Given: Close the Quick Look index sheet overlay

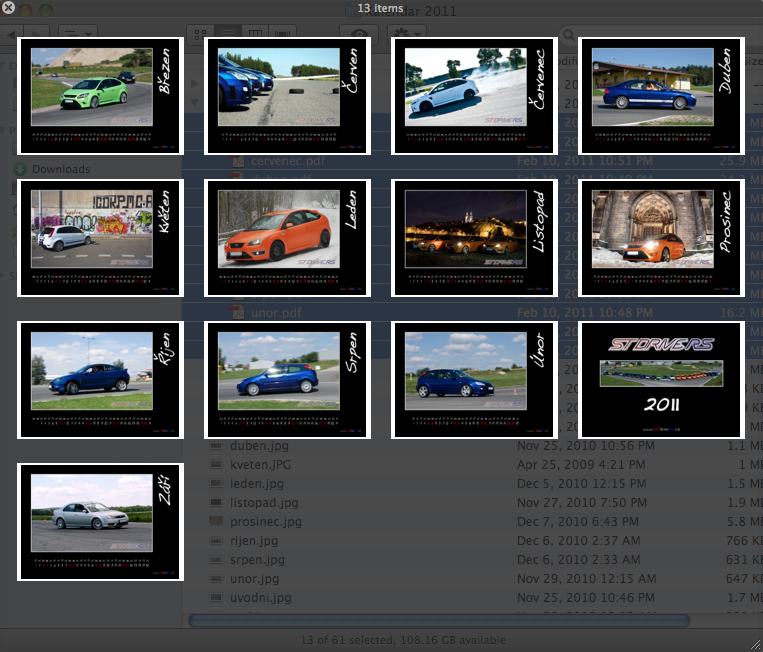Looking at the screenshot, I should 9,8.
